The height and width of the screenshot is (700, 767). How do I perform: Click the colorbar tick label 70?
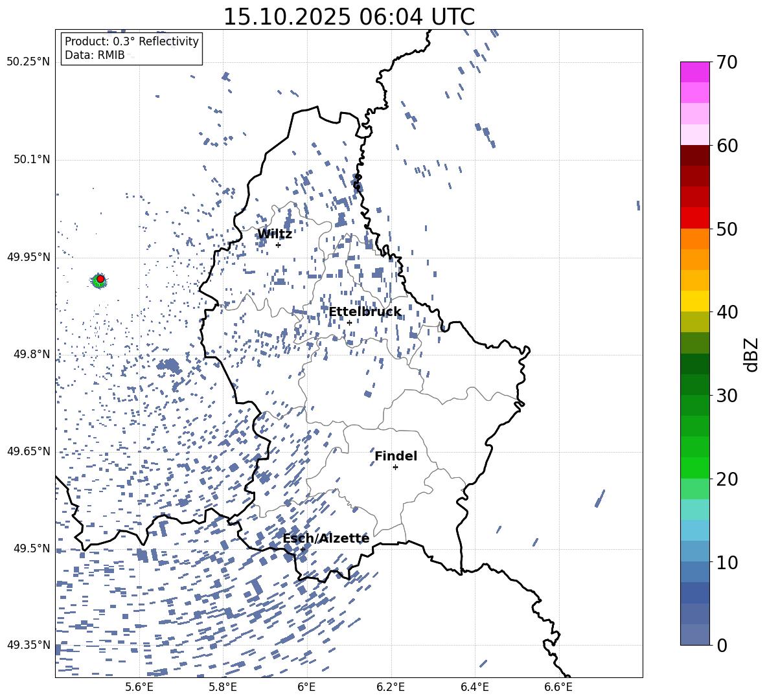pos(727,63)
